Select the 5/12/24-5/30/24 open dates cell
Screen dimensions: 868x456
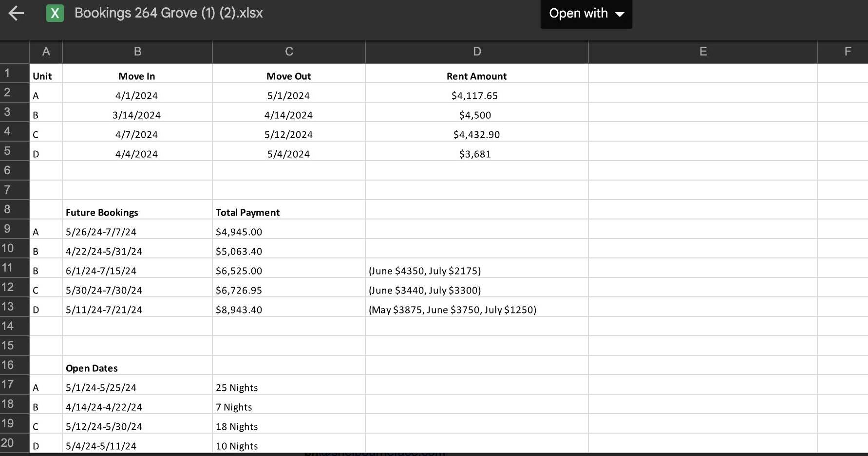(x=137, y=424)
